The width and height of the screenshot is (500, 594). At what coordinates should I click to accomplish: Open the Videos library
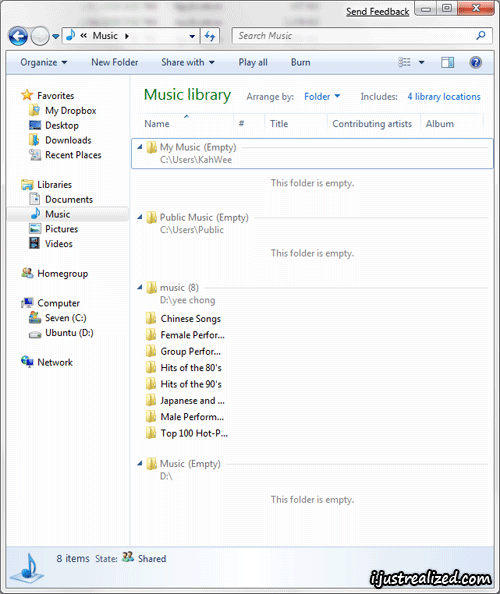[x=51, y=244]
